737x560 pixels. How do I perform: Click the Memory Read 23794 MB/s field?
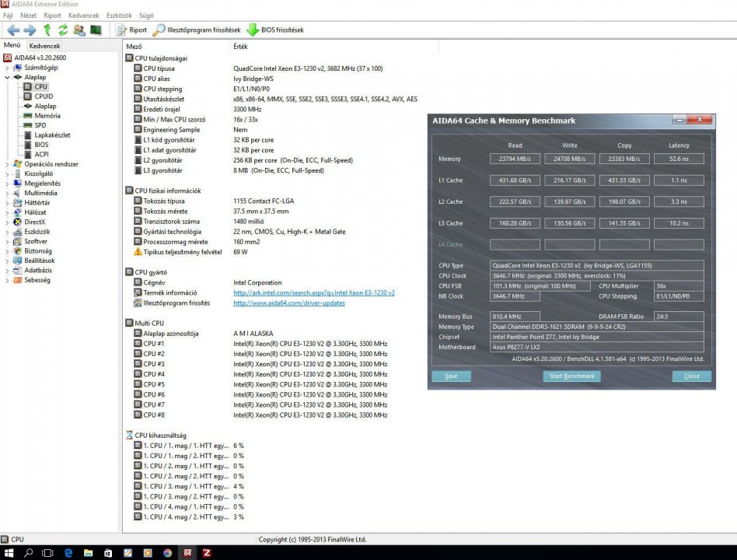click(515, 159)
